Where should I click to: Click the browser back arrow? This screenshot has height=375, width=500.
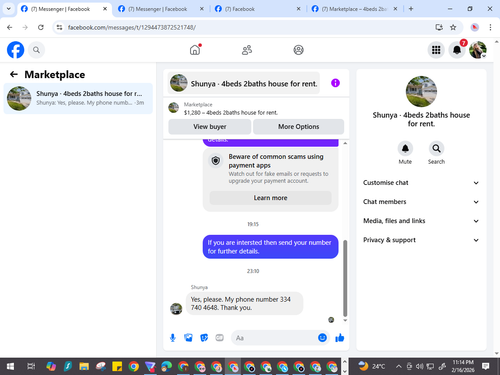(10, 27)
